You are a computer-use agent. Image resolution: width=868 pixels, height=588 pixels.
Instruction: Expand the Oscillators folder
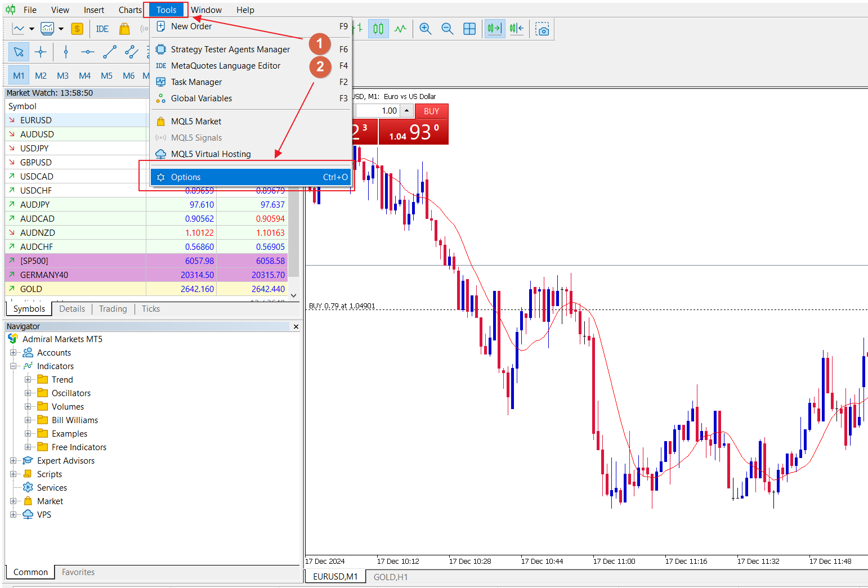pos(28,393)
